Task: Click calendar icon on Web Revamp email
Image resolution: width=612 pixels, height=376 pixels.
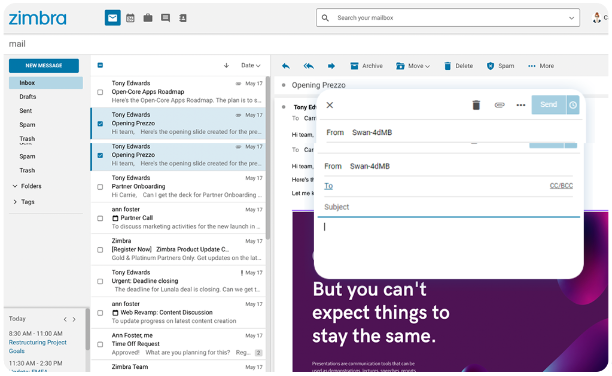Action: coord(115,313)
